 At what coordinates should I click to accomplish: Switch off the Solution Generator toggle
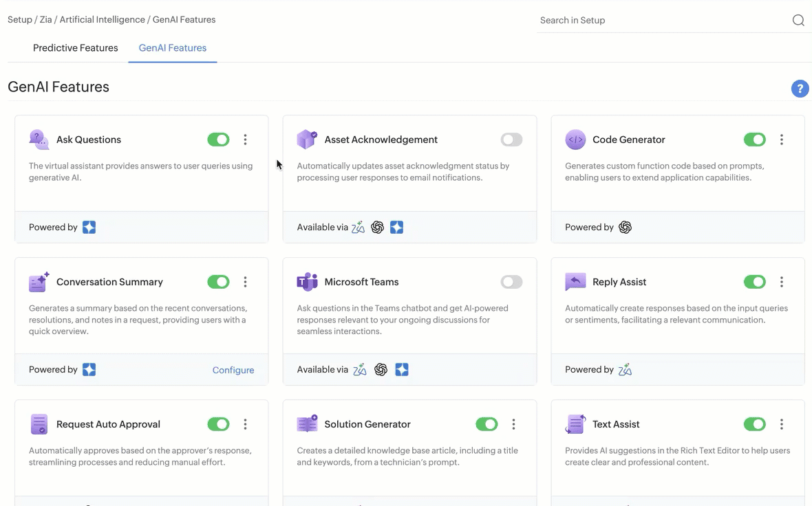[x=487, y=424]
